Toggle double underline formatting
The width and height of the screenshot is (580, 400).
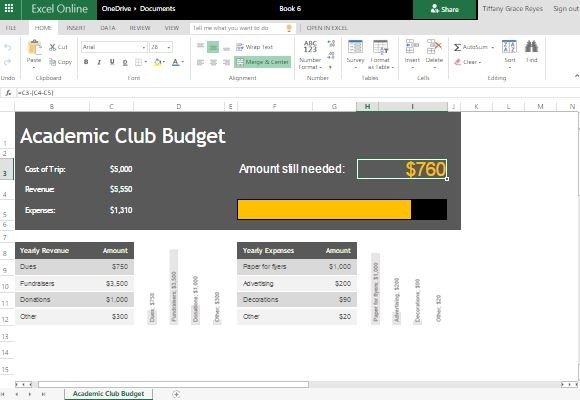[x=125, y=62]
